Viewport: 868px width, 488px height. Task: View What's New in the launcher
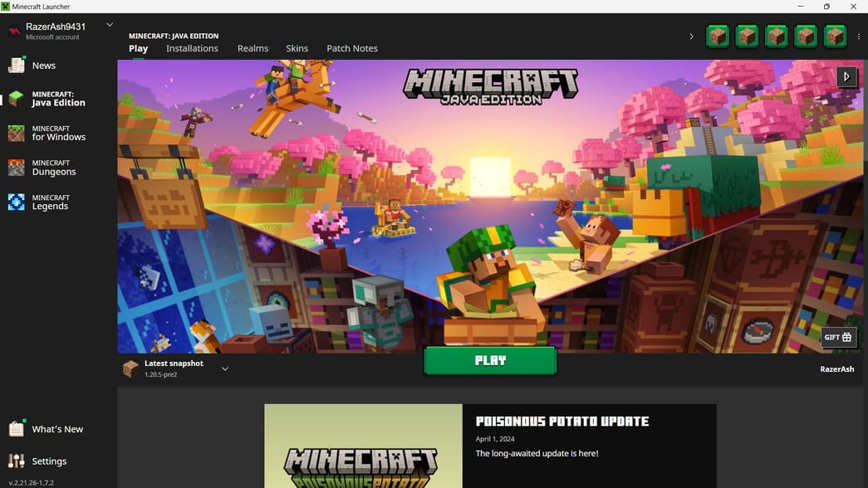click(57, 428)
